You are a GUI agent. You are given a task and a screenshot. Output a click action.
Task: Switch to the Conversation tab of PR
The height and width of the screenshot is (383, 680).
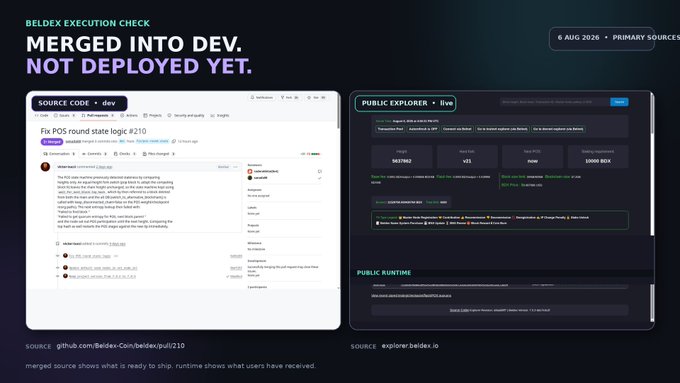coord(59,154)
